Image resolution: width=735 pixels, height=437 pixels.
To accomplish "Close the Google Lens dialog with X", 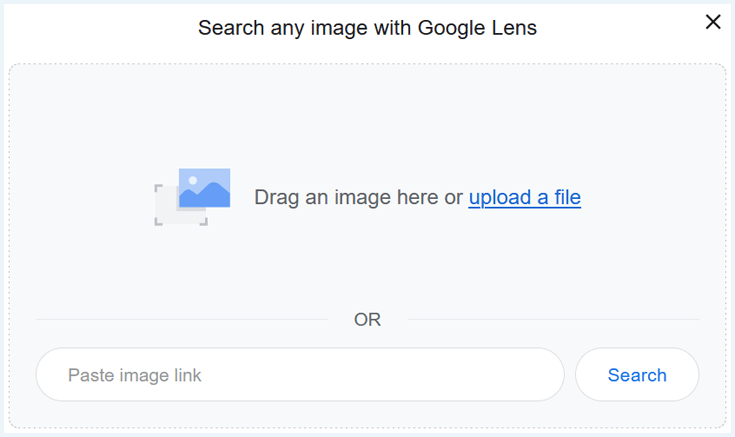I will pos(713,22).
